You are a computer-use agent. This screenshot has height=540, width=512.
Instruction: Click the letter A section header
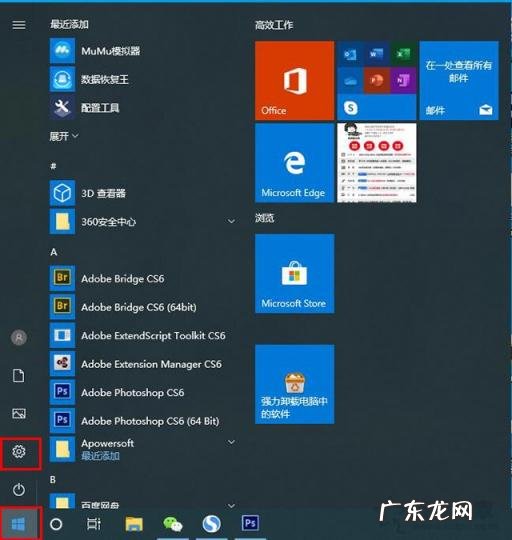pyautogui.click(x=54, y=252)
